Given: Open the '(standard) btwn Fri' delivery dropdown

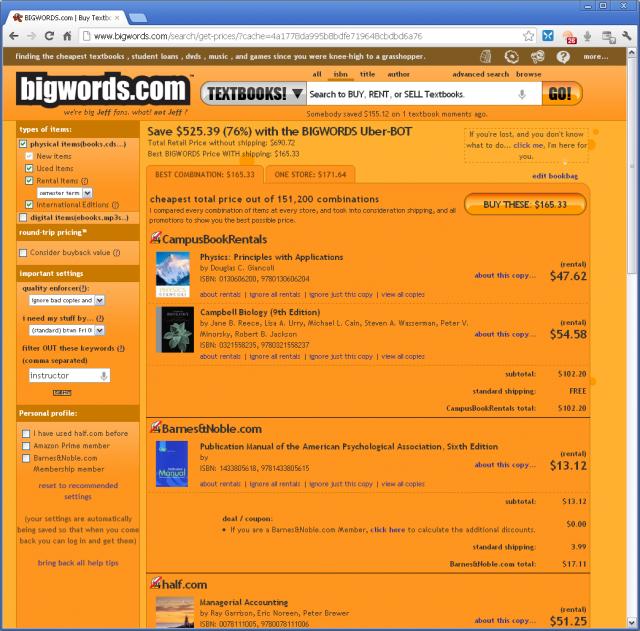Looking at the screenshot, I should click(67, 330).
